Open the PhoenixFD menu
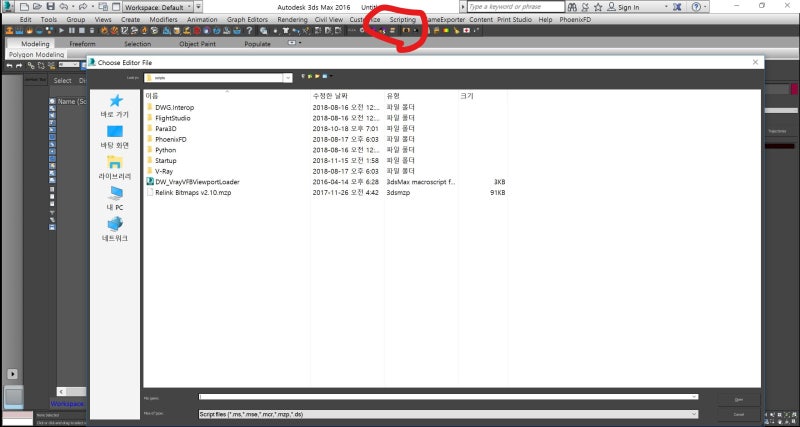Viewport: 800px width, 427px height. (575, 19)
